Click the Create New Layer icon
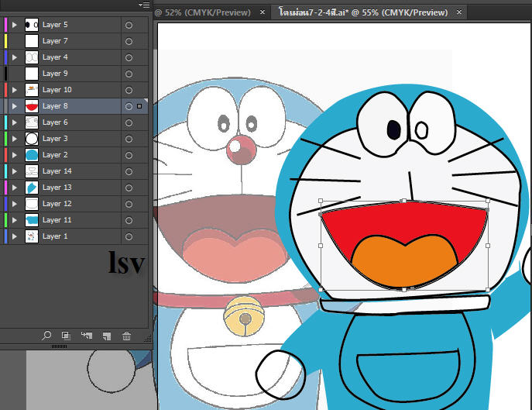Viewport: 532px width, 410px height. [106, 336]
